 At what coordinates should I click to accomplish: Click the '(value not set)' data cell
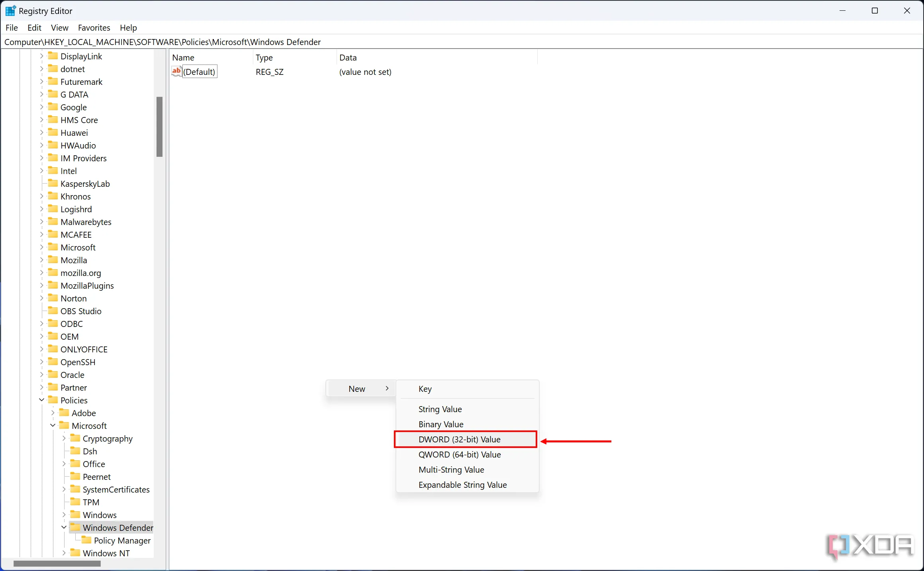tap(365, 72)
